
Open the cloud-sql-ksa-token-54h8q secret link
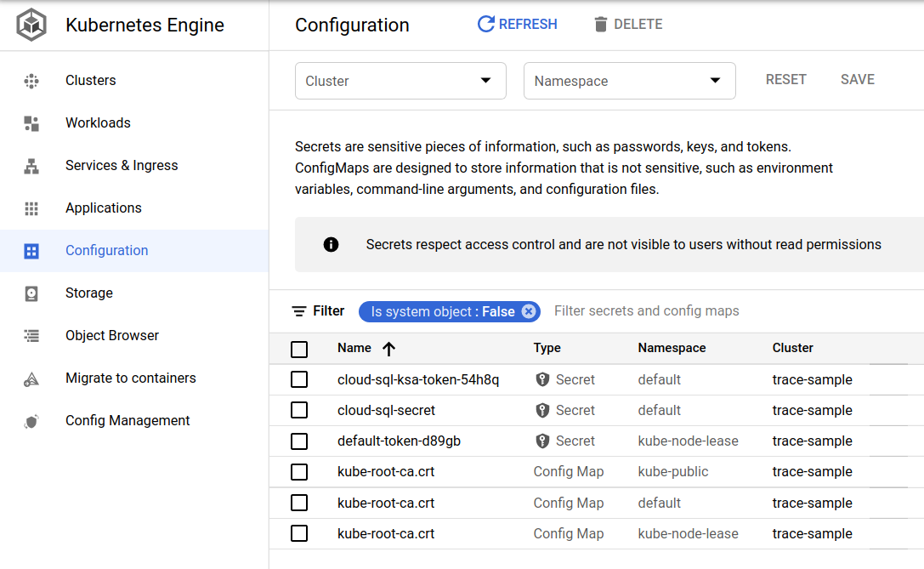tap(418, 380)
